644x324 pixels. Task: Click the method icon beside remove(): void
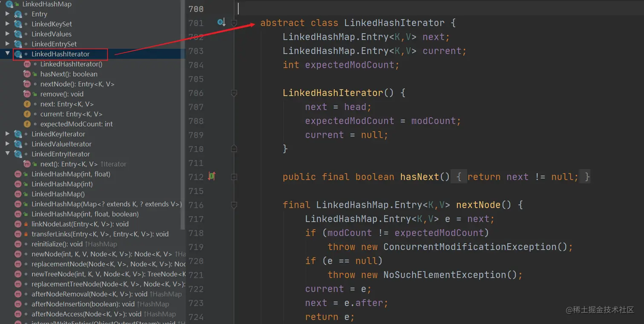click(27, 94)
